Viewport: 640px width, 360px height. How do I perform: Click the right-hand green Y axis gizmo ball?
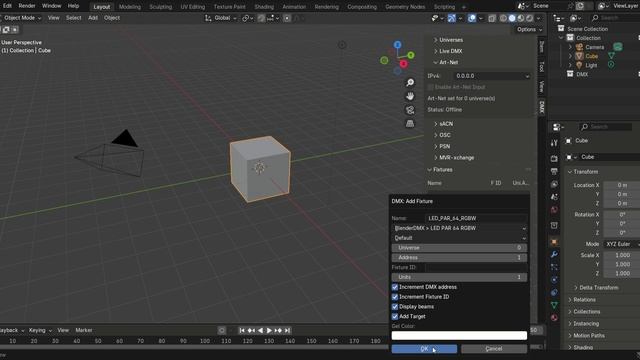point(411,55)
